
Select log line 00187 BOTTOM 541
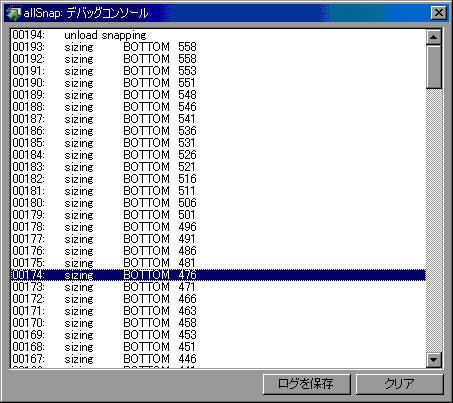218,119
